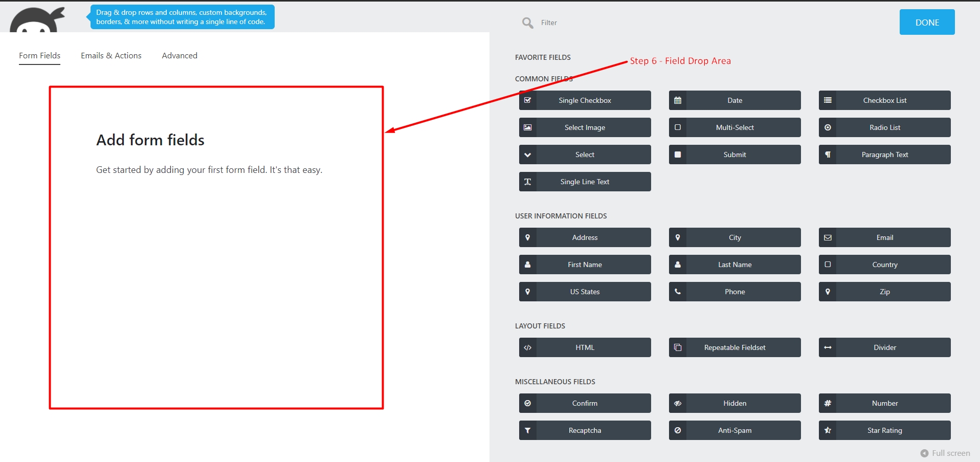
Task: Add the Country field
Action: pos(884,265)
